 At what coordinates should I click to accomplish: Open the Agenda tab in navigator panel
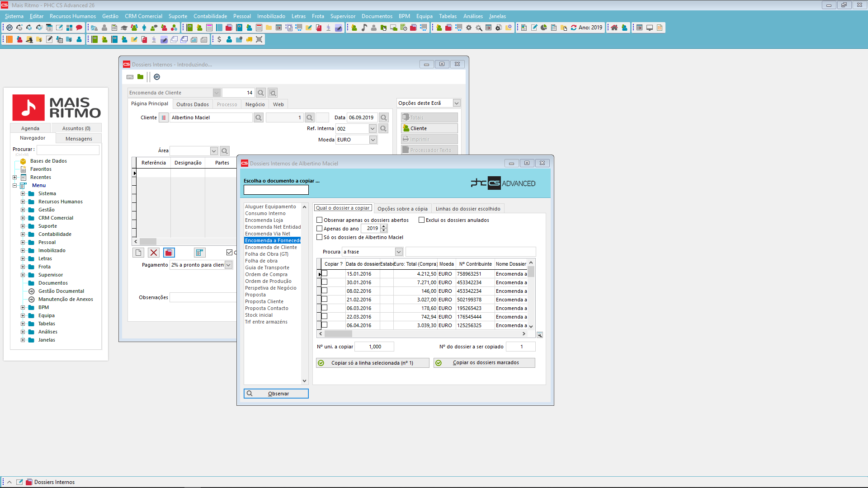coord(30,128)
